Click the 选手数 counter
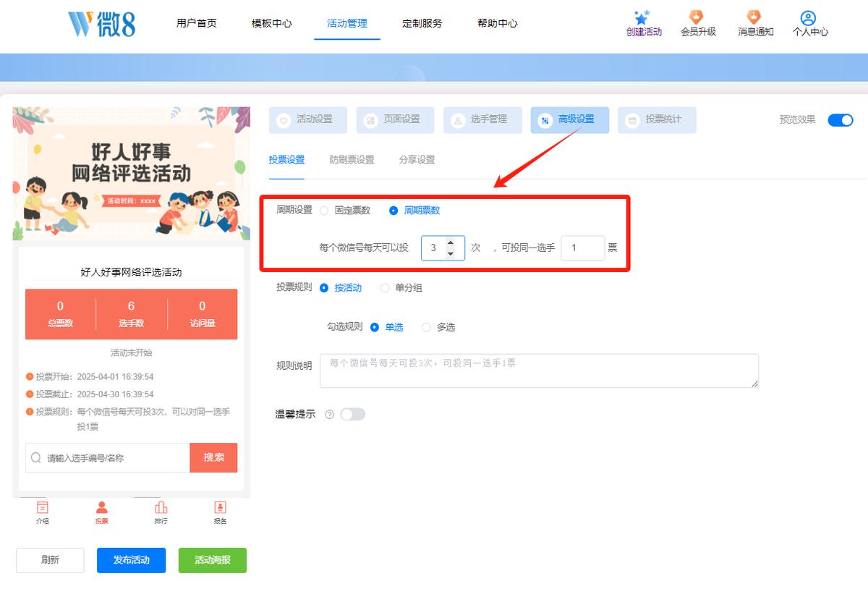868x592 pixels. click(131, 314)
